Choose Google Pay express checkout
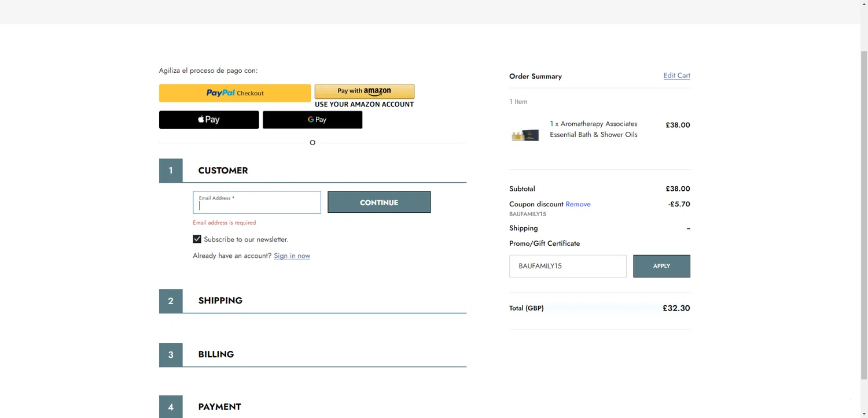Image resolution: width=868 pixels, height=418 pixels. pyautogui.click(x=312, y=120)
